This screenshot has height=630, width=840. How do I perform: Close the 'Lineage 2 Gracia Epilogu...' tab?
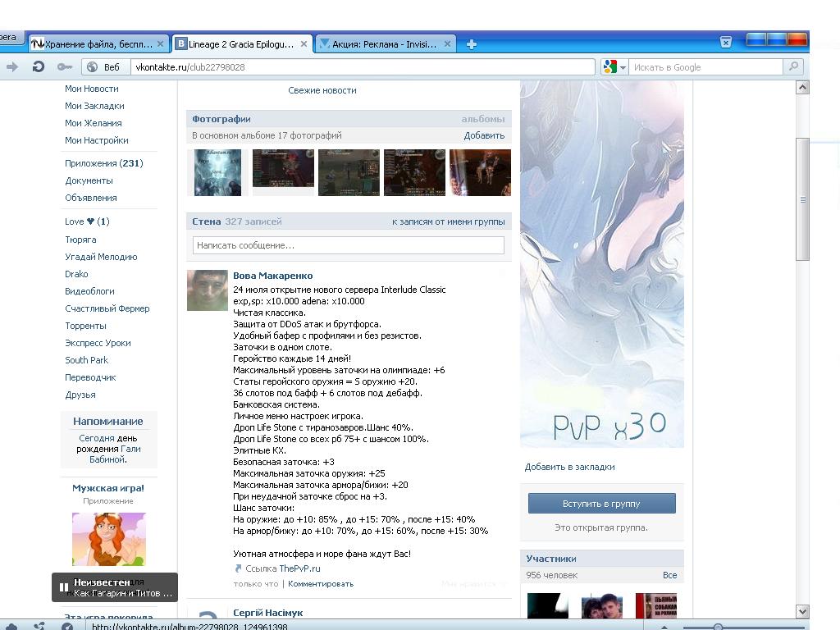click(x=304, y=44)
